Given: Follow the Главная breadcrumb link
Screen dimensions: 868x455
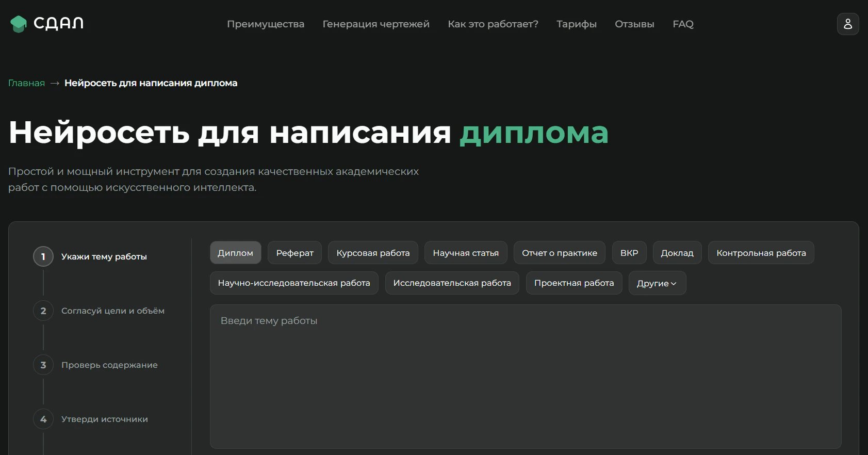Looking at the screenshot, I should tap(26, 83).
